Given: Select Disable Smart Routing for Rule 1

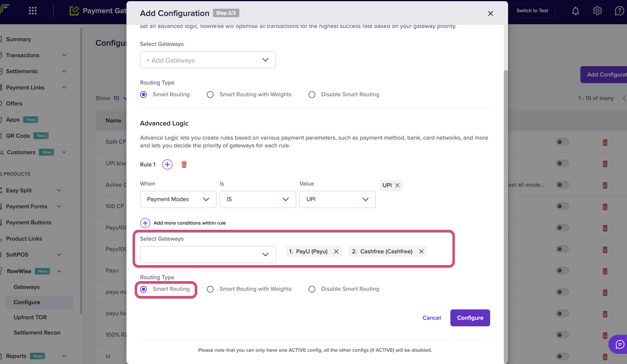Looking at the screenshot, I should click(x=312, y=289).
